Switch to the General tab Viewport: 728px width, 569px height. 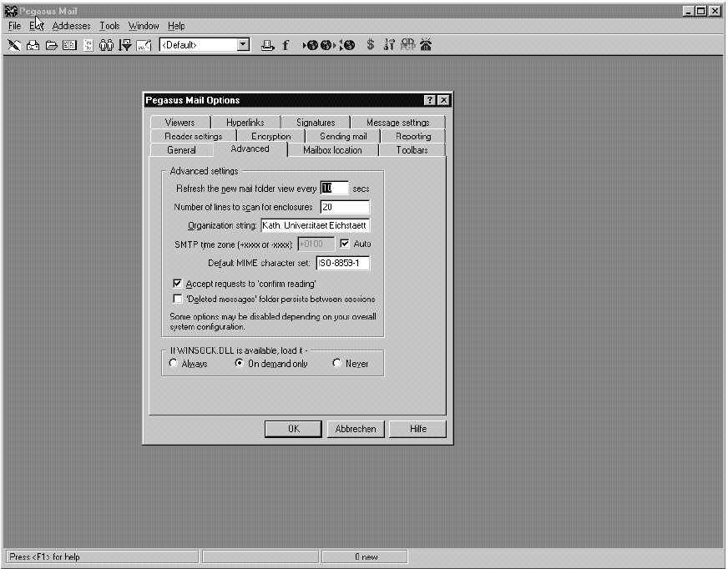[181, 150]
